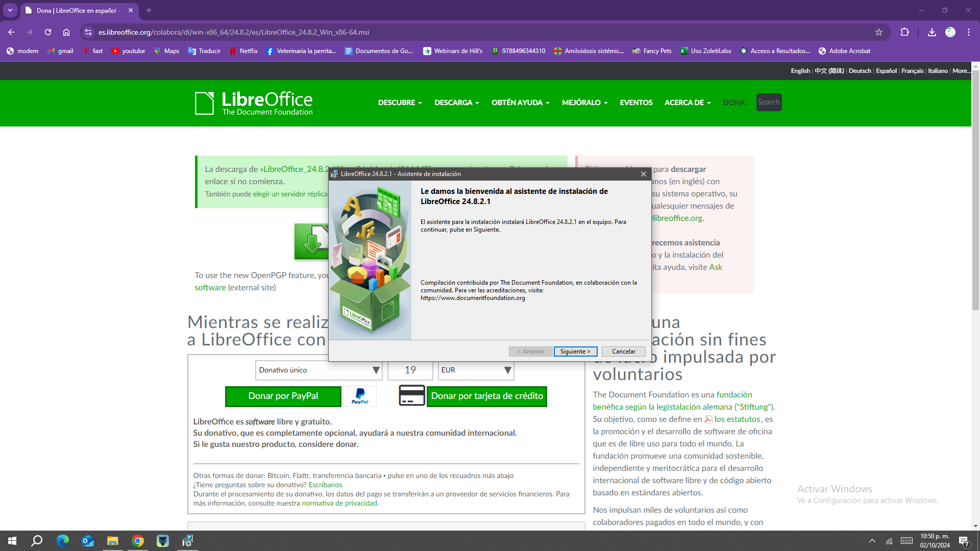Close the Dona LibreOffice tab

(x=131, y=10)
